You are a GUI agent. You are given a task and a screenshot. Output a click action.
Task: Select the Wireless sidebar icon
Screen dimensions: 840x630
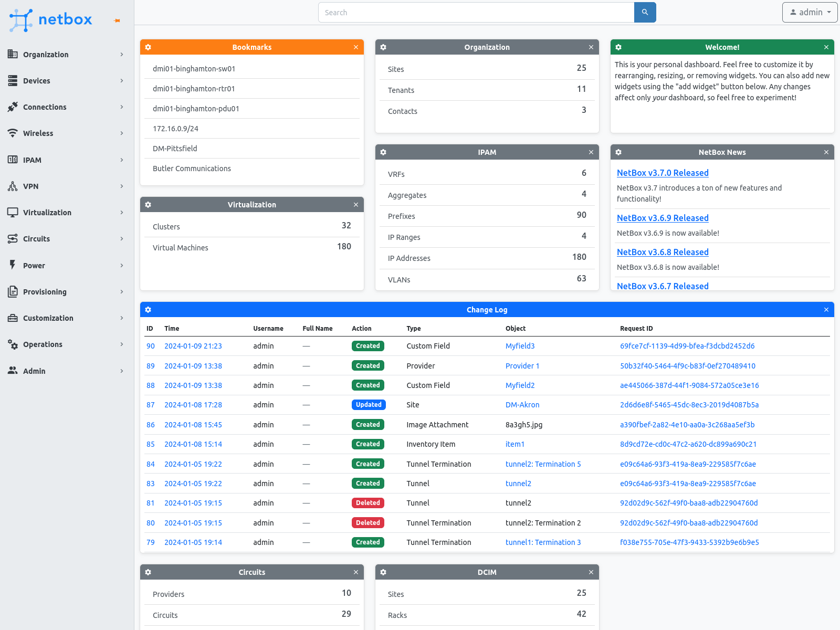tap(13, 133)
